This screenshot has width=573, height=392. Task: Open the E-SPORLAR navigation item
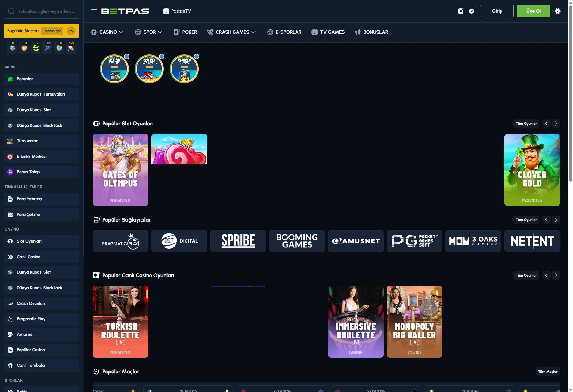tap(284, 32)
